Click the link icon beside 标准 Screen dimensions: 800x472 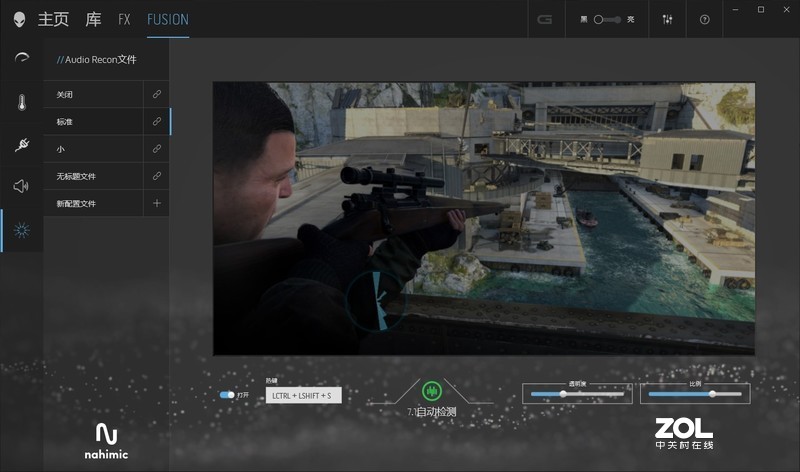pyautogui.click(x=157, y=121)
